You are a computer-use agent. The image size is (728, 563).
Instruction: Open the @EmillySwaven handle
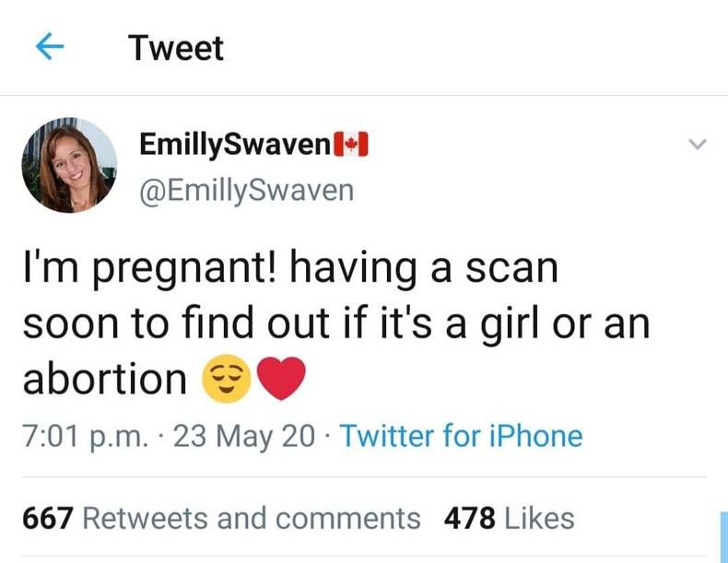tap(247, 191)
